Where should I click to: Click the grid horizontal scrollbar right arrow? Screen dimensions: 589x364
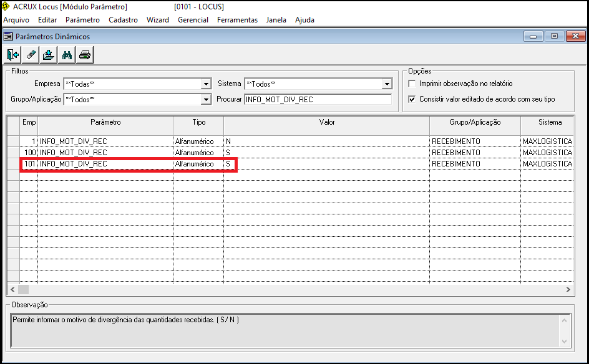pyautogui.click(x=568, y=289)
